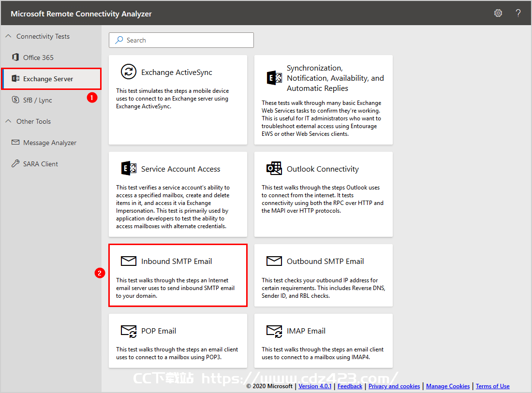The height and width of the screenshot is (393, 532).
Task: Click the POP Email envelope-sync icon
Action: (129, 331)
